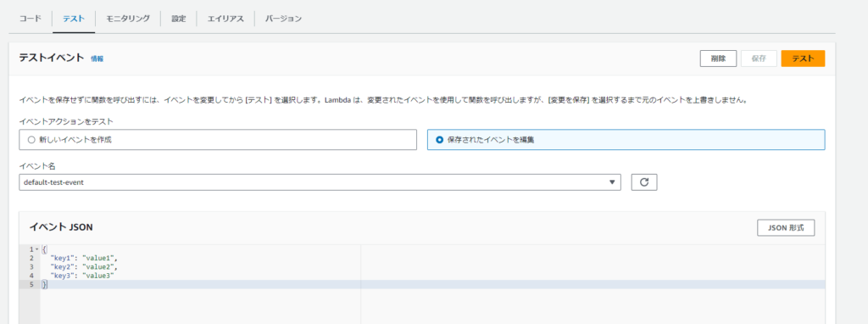Image resolution: width=868 pixels, height=324 pixels.
Task: Click the dropdown arrow of event name
Action: coord(612,182)
